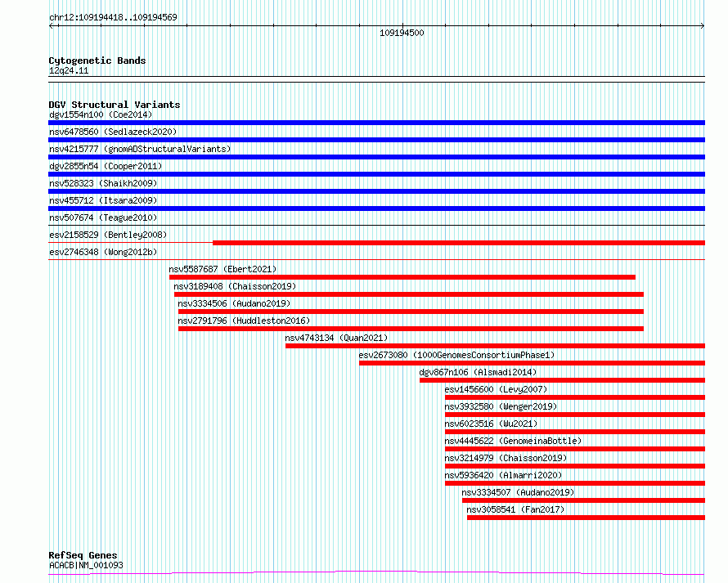Select the nsv6478560 Sedlazeck2020 blue bar
This screenshot has height=583, width=728.
click(376, 140)
